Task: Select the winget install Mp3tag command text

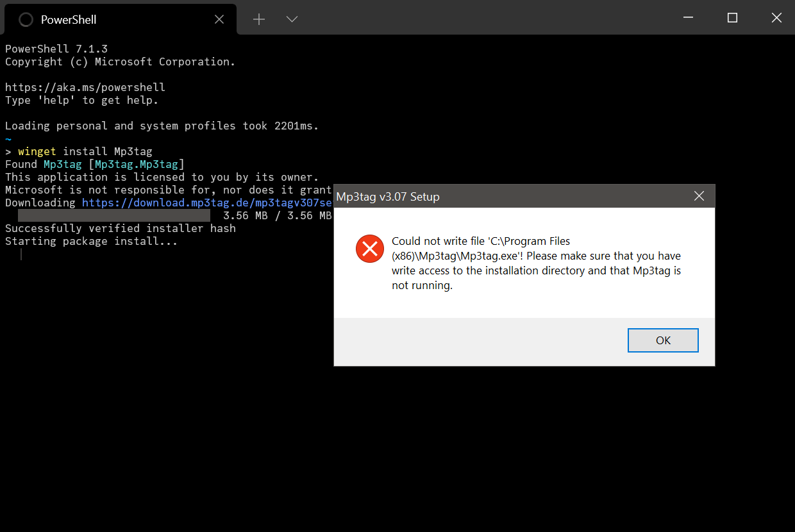Action: (x=79, y=151)
